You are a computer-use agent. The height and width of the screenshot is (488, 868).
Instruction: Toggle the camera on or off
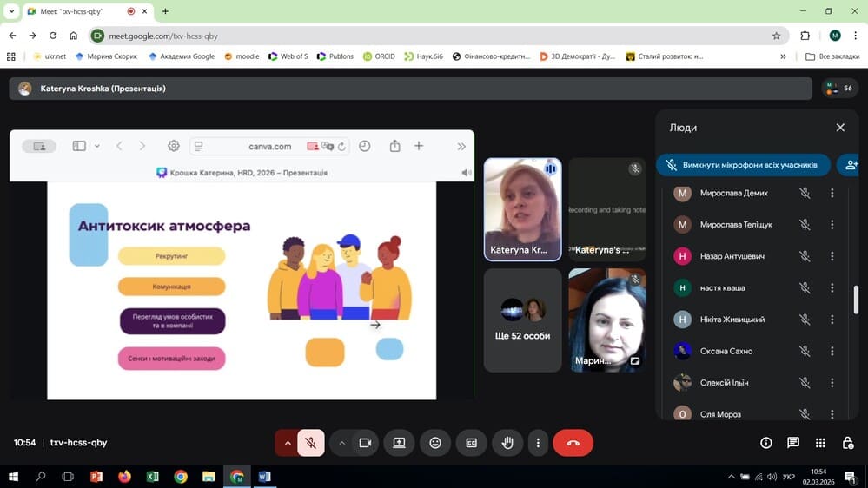(365, 443)
